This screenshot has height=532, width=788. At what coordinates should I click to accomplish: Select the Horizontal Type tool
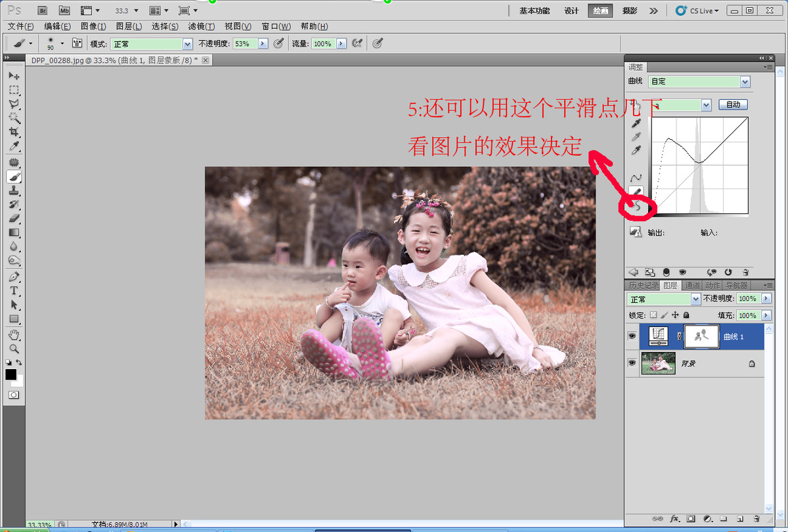point(14,290)
